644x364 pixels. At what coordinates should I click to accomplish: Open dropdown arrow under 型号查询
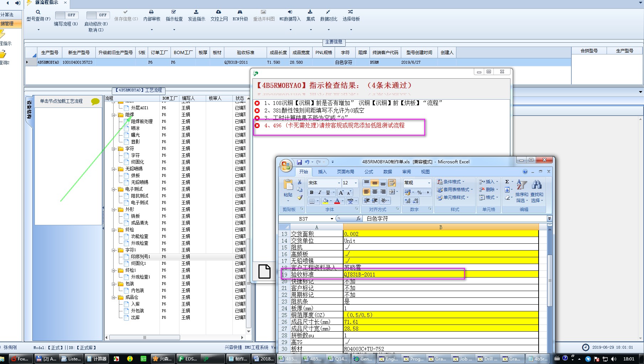click(x=38, y=30)
